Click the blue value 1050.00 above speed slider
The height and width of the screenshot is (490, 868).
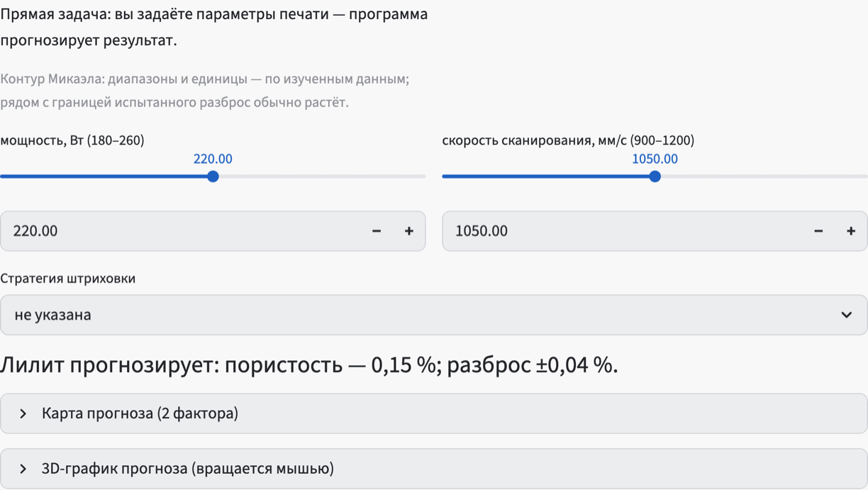point(655,159)
